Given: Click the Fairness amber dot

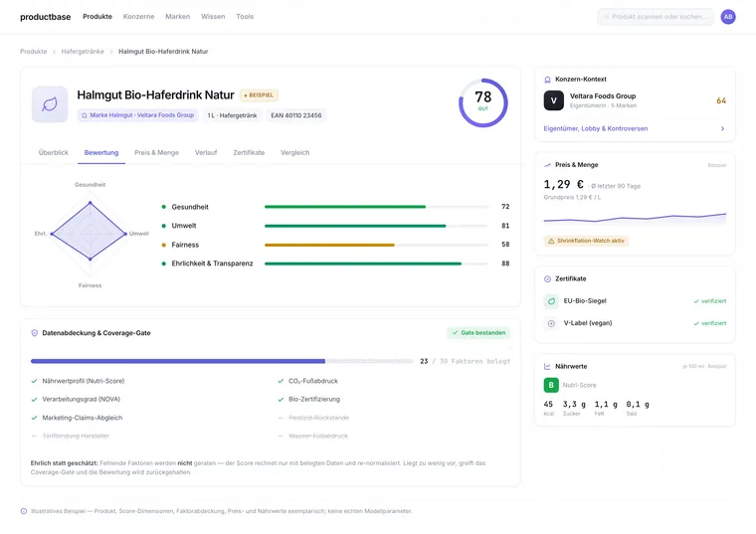Looking at the screenshot, I should pos(164,245).
